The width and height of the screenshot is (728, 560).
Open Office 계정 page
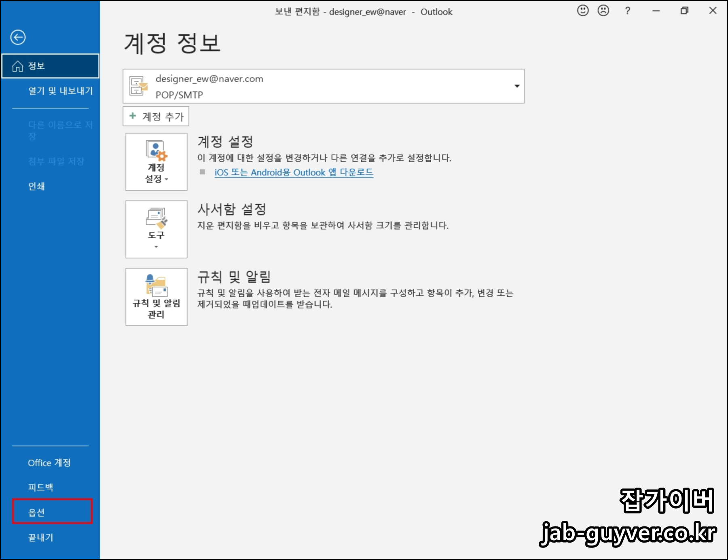50,463
